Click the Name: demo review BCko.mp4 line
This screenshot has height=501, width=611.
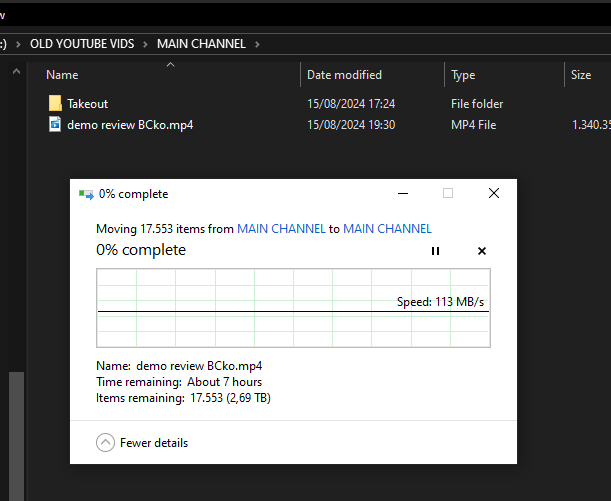[x=179, y=366]
